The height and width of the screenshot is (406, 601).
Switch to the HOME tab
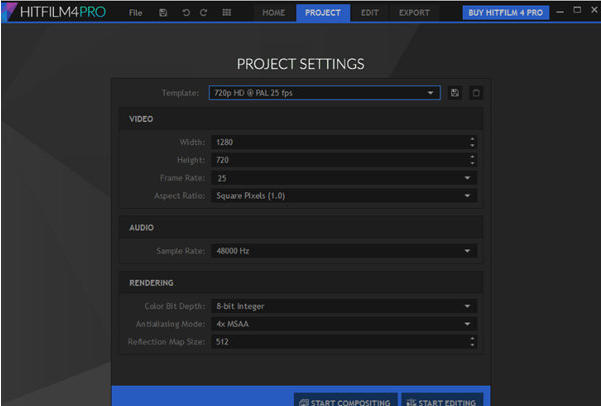pyautogui.click(x=273, y=13)
